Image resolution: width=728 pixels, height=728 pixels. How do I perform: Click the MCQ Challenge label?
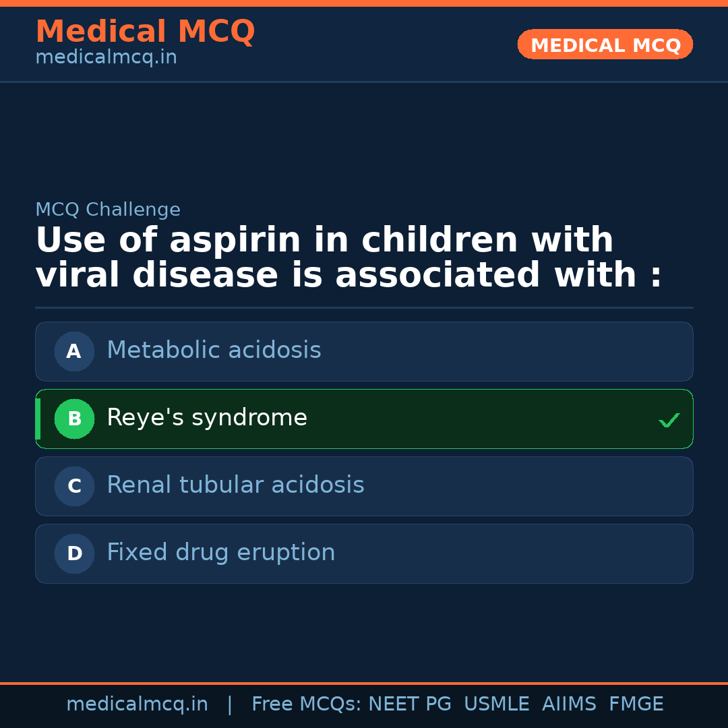tap(108, 210)
